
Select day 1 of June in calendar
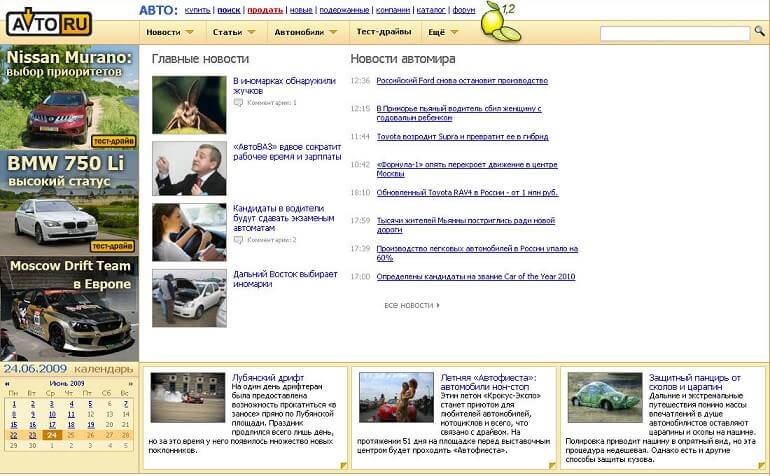[x=14, y=404]
